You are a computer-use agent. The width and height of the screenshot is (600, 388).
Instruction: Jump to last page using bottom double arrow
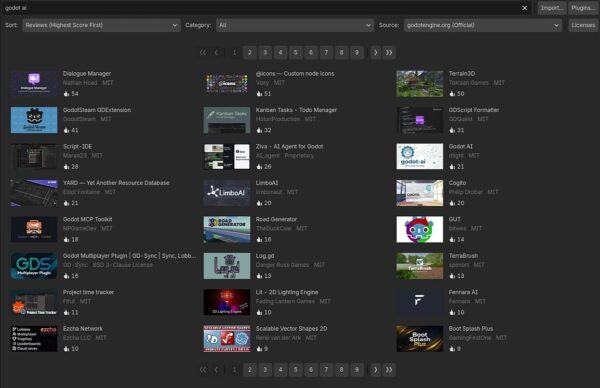tap(389, 370)
